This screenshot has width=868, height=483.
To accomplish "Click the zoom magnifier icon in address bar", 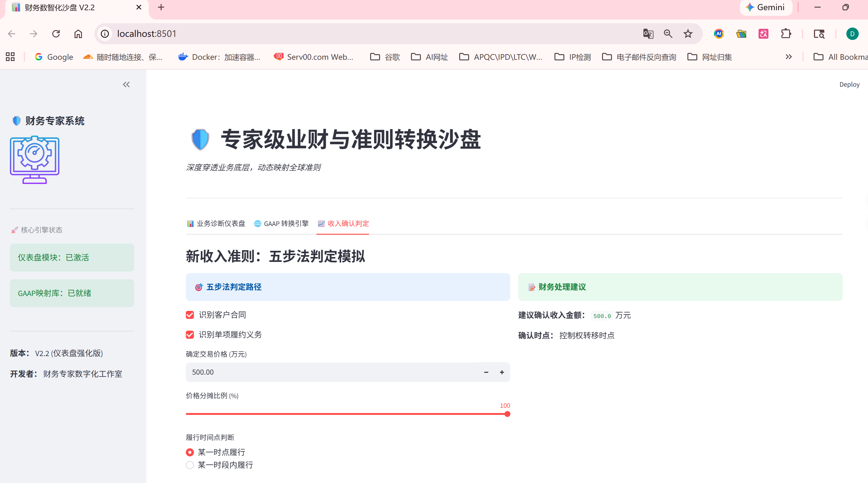I will click(x=668, y=34).
